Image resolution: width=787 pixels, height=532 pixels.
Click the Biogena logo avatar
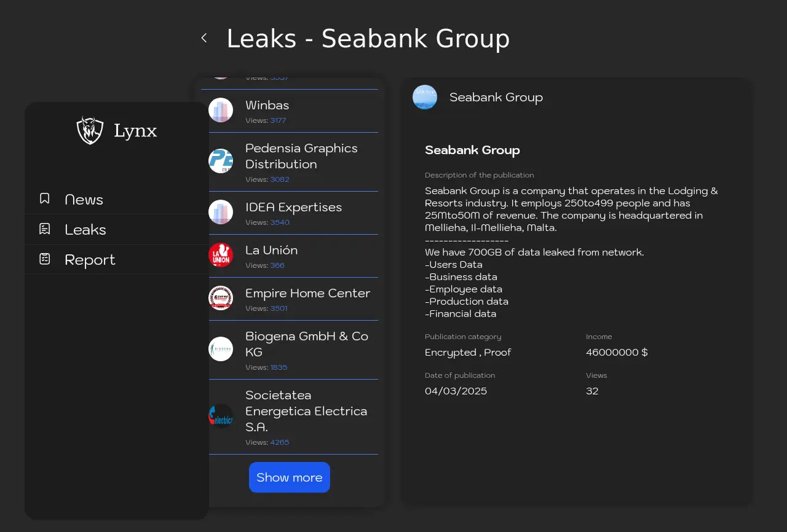[221, 349]
